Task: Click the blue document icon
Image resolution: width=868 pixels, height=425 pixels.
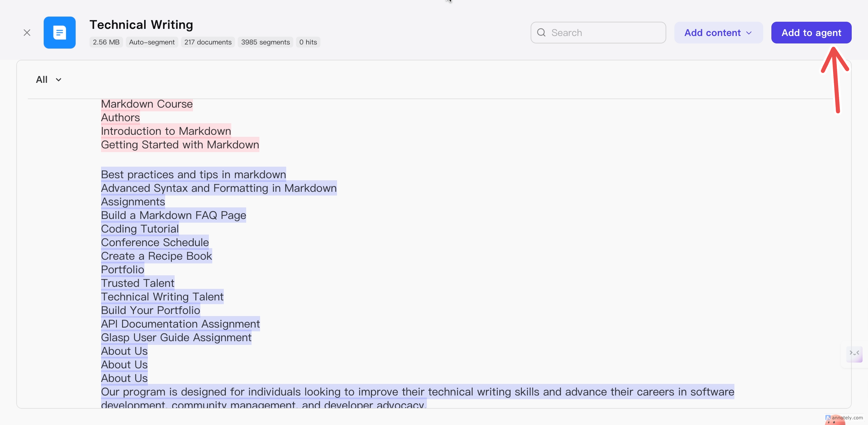Action: click(x=60, y=33)
